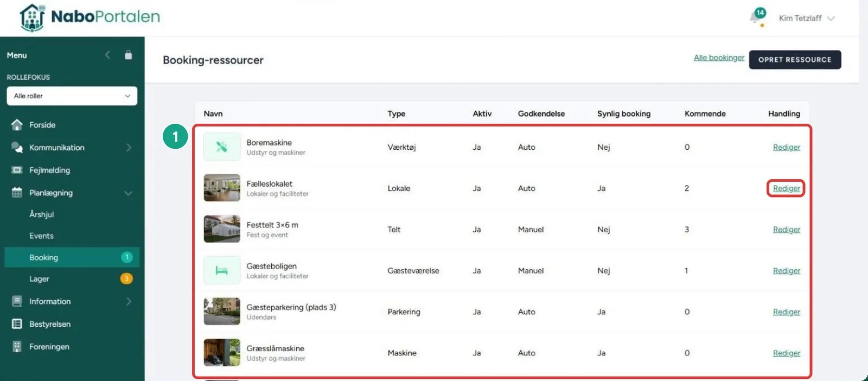Screen dimensions: 868x381
Task: Go to Forside in the menu
Action: pos(42,125)
